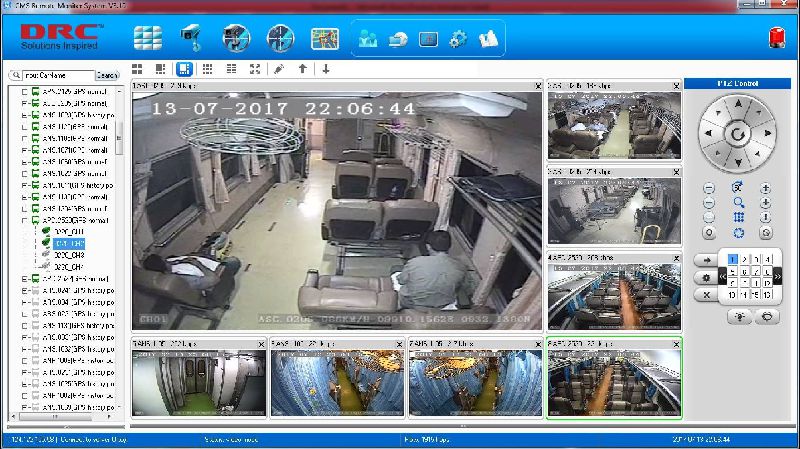Open the radar tracking module
800x449 pixels.
click(281, 38)
